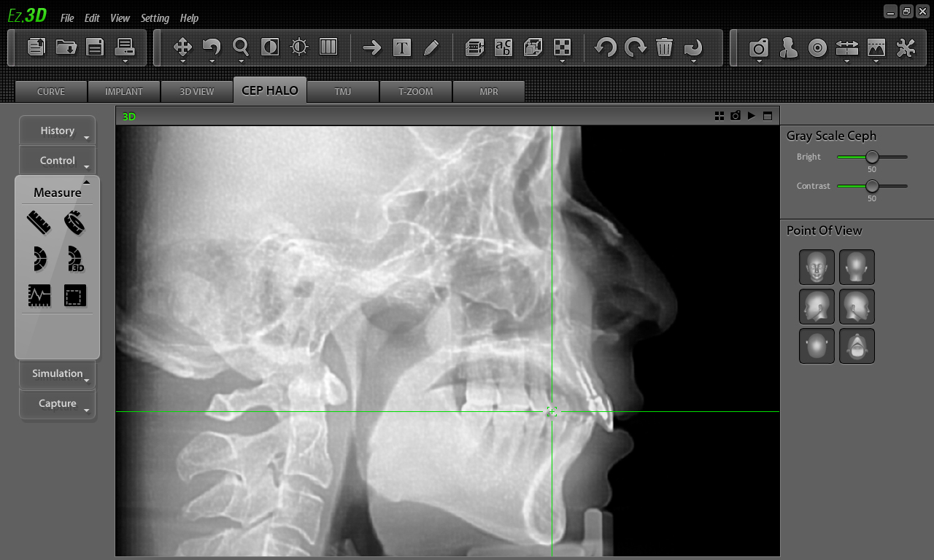This screenshot has width=934, height=560.
Task: Select the pan/move arrows tool
Action: pyautogui.click(x=182, y=47)
